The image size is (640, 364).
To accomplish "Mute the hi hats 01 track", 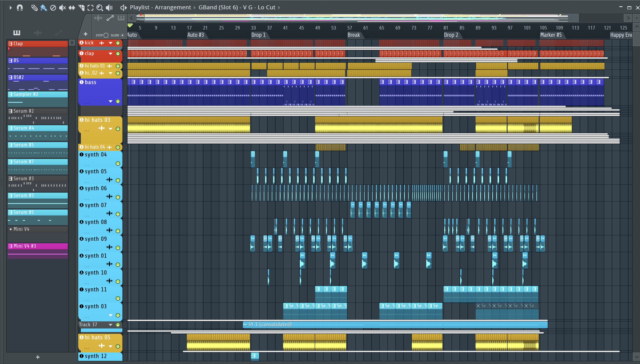I will [118, 66].
